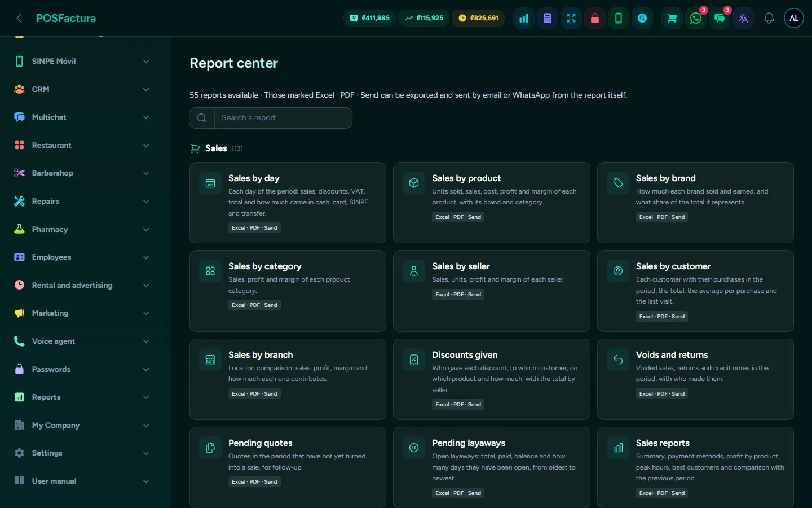Viewport: 812px width, 508px height.
Task: Click the Sales by brand tag icon
Action: click(618, 183)
